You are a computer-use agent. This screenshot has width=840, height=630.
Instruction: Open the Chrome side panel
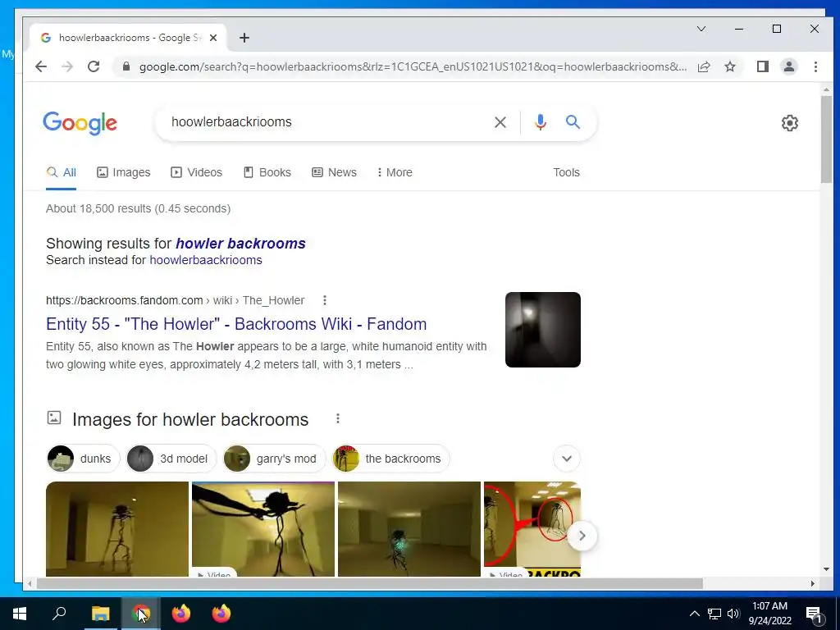click(x=762, y=66)
